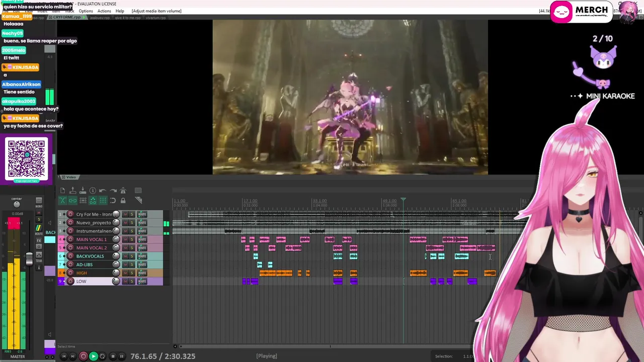The image size is (644, 362).
Task: Arm record on LOW track
Action: click(70, 281)
